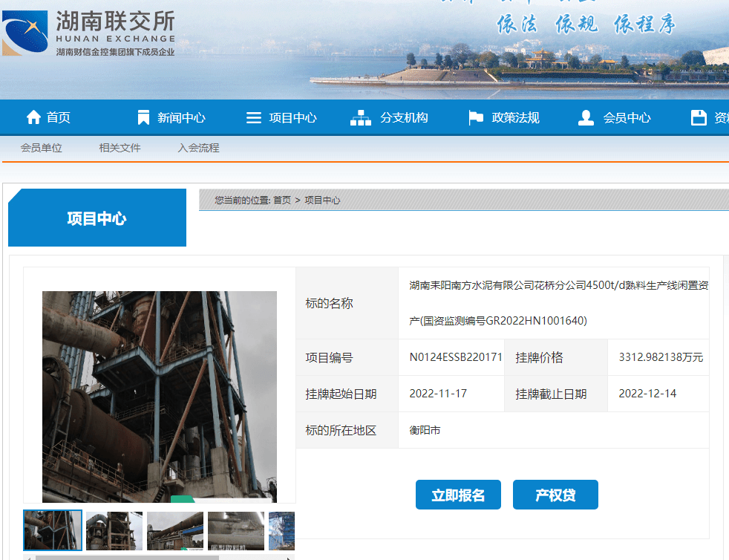Screen dimensions: 729x560
Task: Click the list icon beside 项目中心
Action: tap(254, 117)
